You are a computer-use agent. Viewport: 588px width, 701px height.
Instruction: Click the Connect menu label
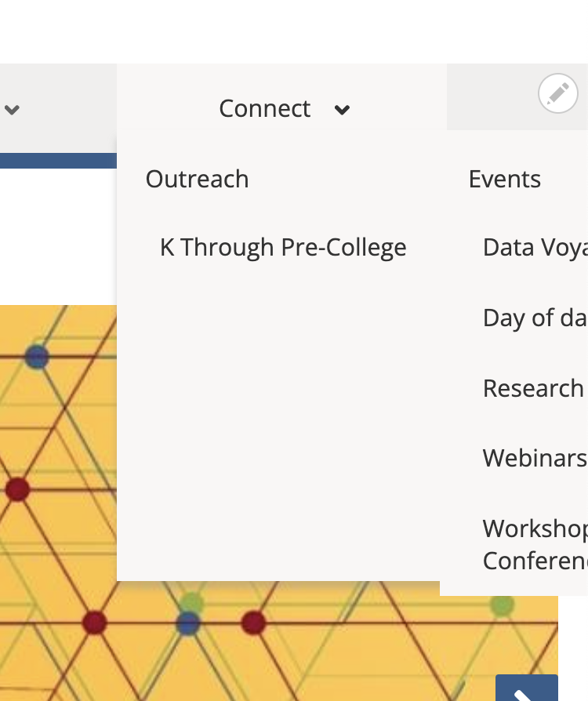coord(265,108)
